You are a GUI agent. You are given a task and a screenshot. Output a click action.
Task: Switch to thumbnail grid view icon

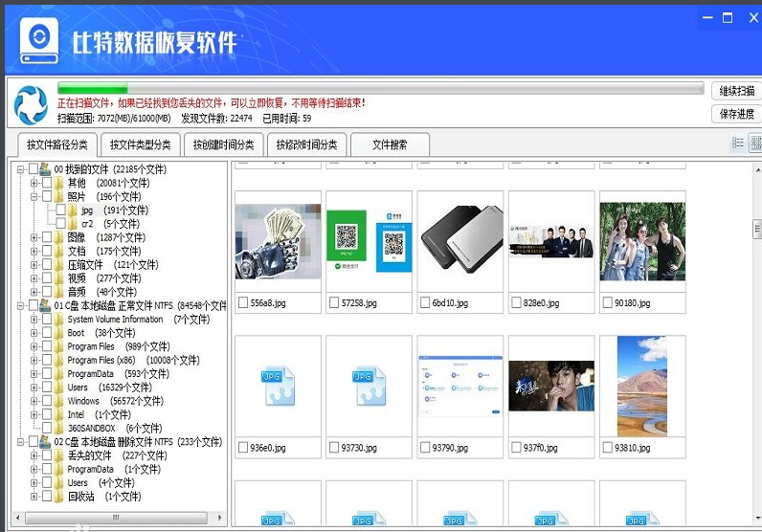(755, 144)
